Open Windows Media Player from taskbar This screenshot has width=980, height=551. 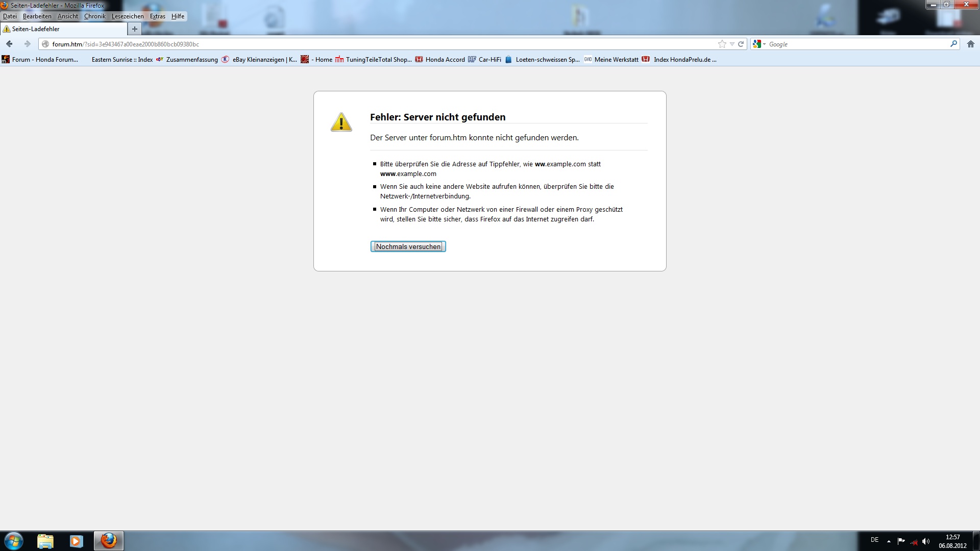[76, 541]
